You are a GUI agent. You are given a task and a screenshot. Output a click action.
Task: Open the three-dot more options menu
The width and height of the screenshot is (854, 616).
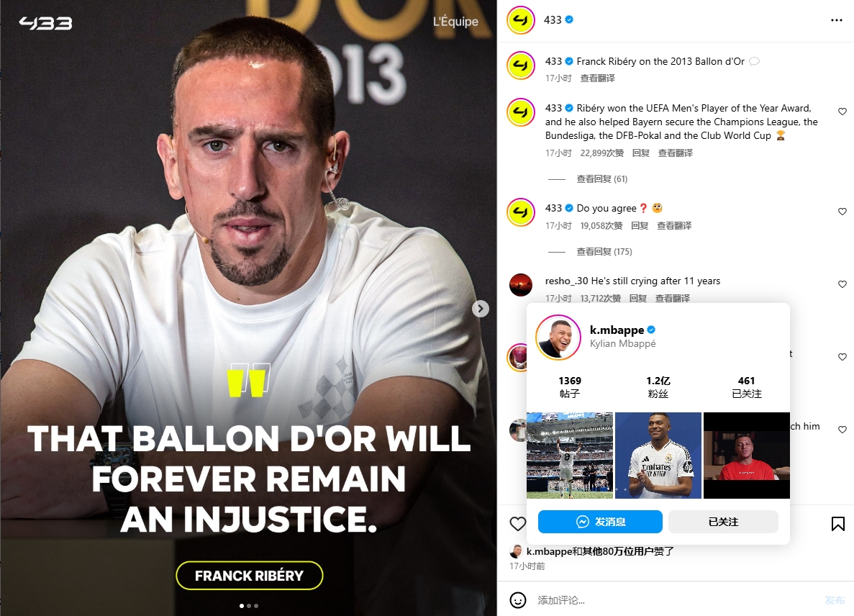[x=836, y=20]
